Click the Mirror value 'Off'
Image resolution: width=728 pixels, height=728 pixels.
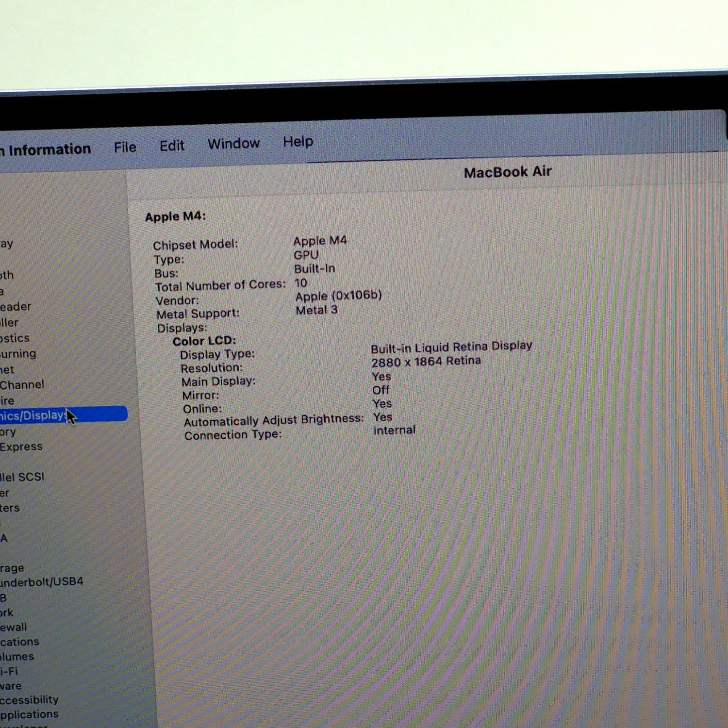381,390
